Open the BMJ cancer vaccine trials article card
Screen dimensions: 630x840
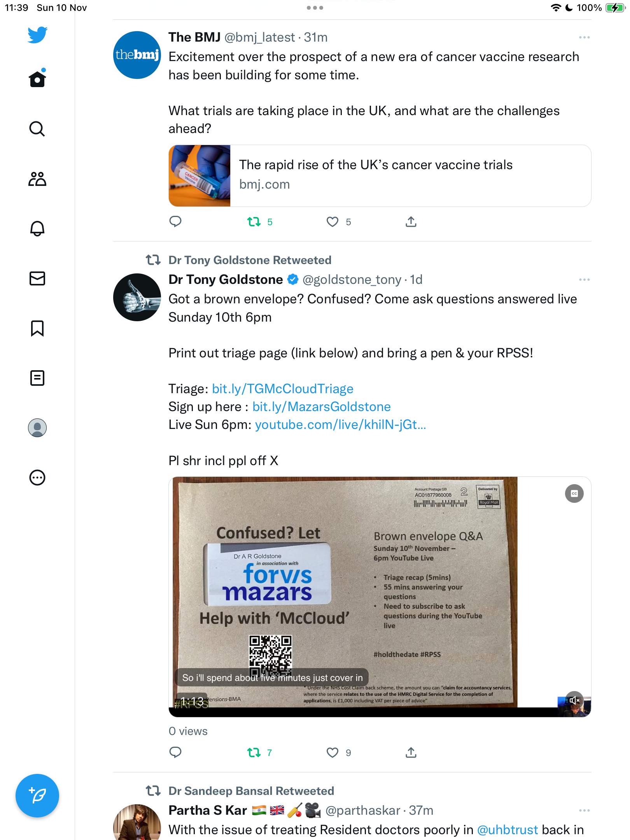(x=380, y=176)
